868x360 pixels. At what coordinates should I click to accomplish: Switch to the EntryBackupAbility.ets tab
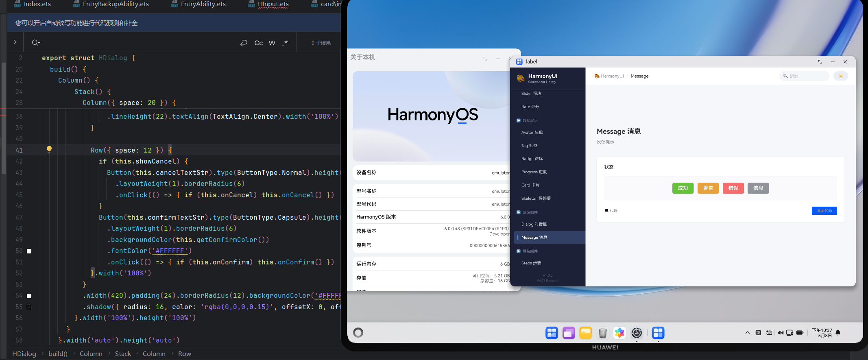[x=111, y=4]
